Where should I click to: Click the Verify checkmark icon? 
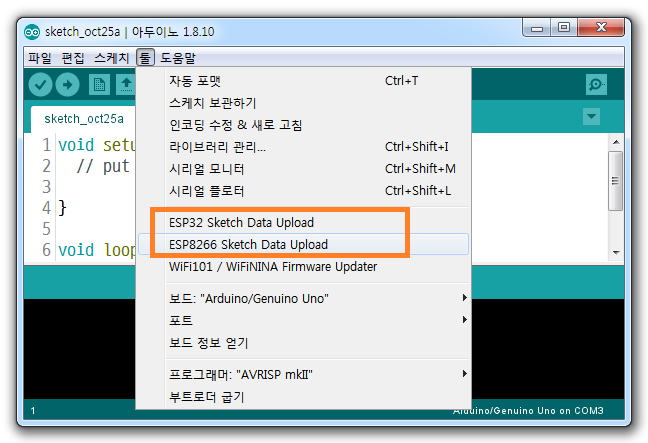pyautogui.click(x=40, y=85)
